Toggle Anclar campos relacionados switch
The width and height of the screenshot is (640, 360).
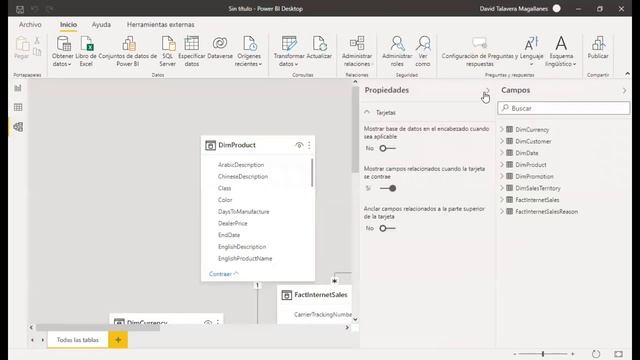pos(387,228)
